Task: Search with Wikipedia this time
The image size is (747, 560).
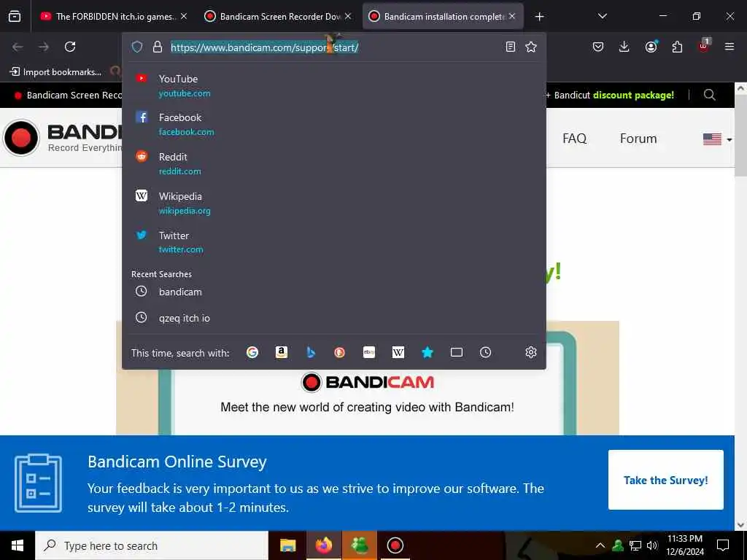Action: (x=398, y=352)
